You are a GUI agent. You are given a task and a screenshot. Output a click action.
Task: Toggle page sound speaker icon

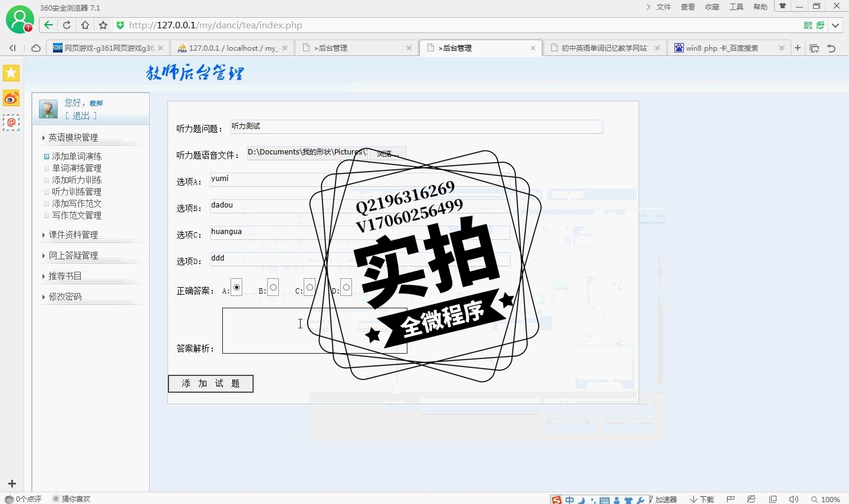coord(794,499)
